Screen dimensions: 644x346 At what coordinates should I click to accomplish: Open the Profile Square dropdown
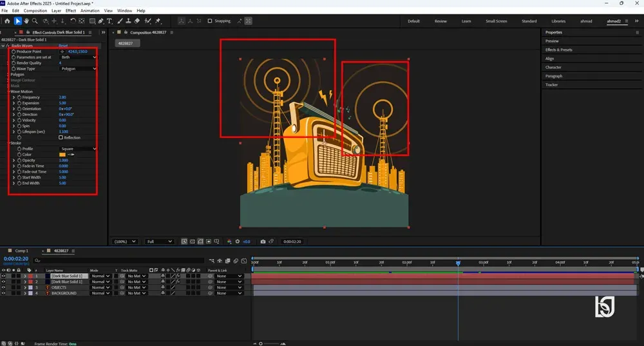[x=78, y=149]
